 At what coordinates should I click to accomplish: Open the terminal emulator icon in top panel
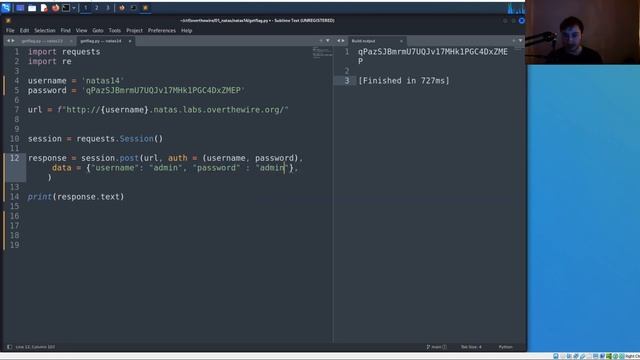pyautogui.click(x=66, y=8)
